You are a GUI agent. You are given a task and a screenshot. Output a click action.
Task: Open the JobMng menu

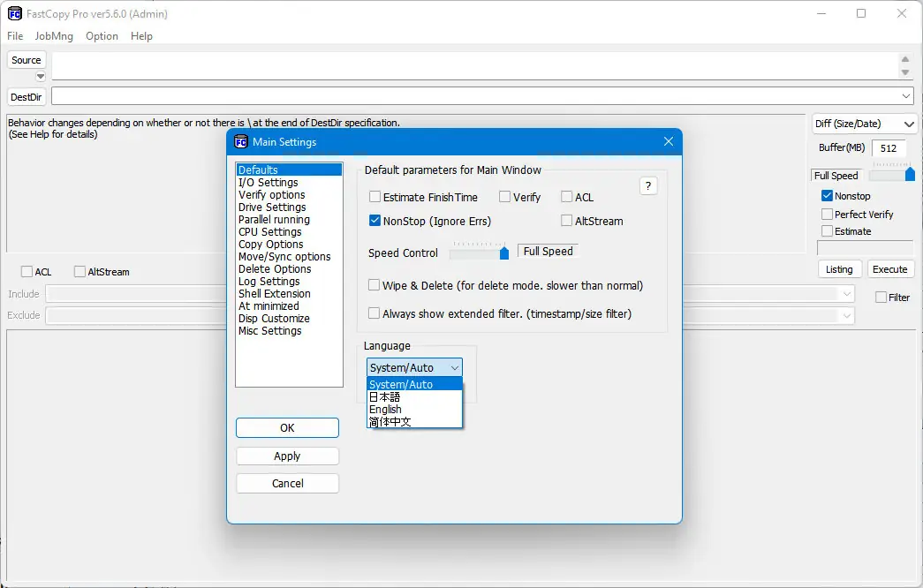54,36
